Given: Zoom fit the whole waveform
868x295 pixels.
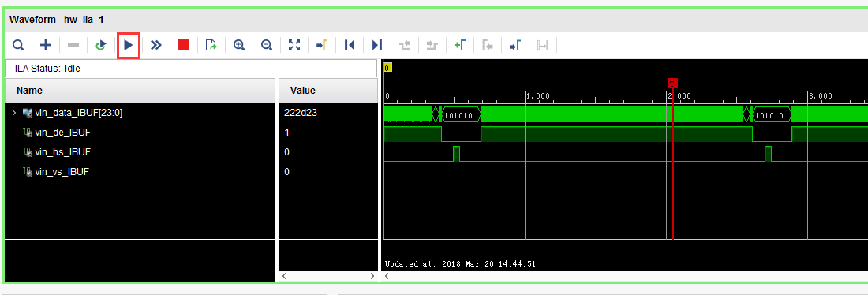Looking at the screenshot, I should tap(294, 46).
